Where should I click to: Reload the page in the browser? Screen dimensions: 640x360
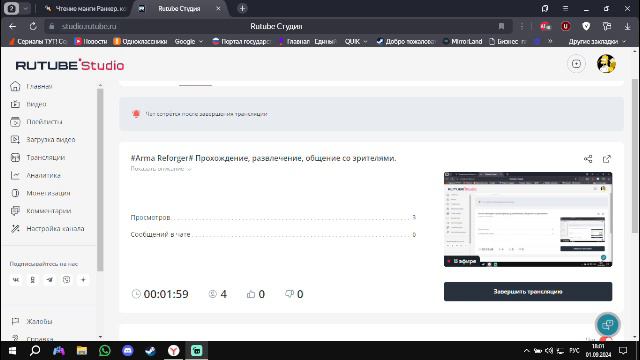coord(33,26)
